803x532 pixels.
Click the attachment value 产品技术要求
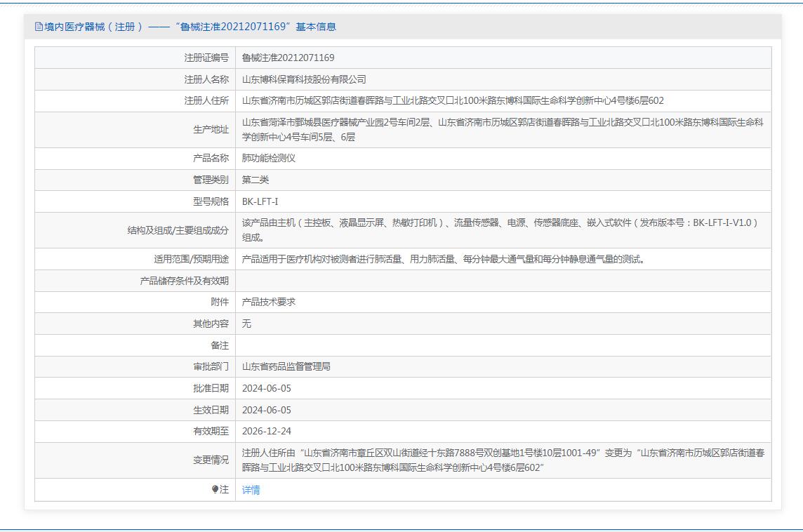(269, 302)
